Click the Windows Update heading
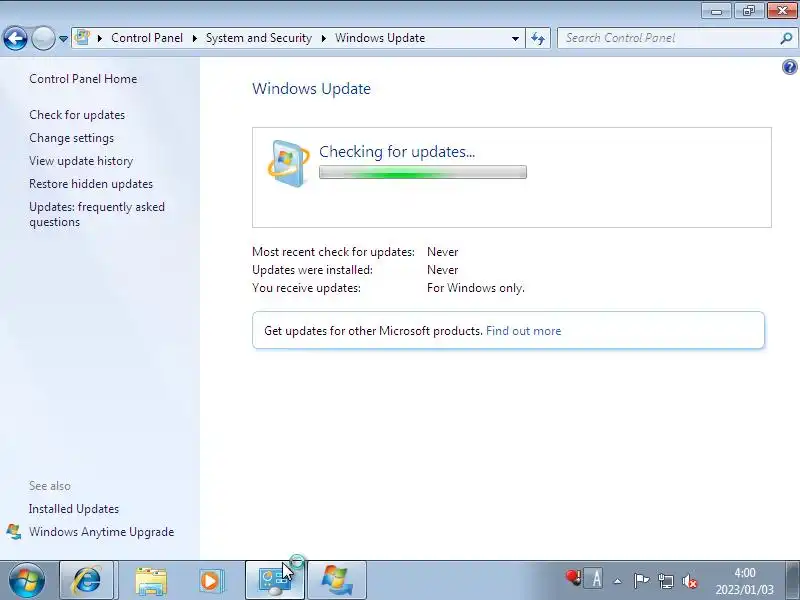Image resolution: width=800 pixels, height=600 pixels. pos(311,89)
